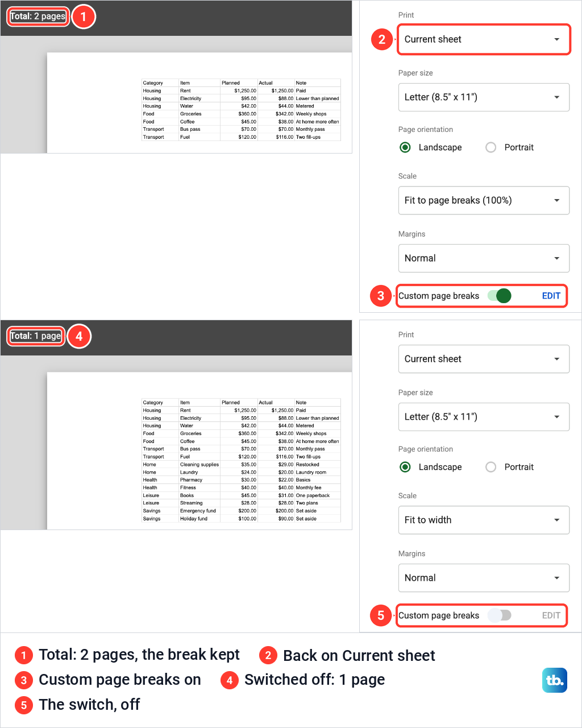Image resolution: width=582 pixels, height=728 pixels.
Task: Click the 'Fitness' item cell
Action: [x=199, y=487]
